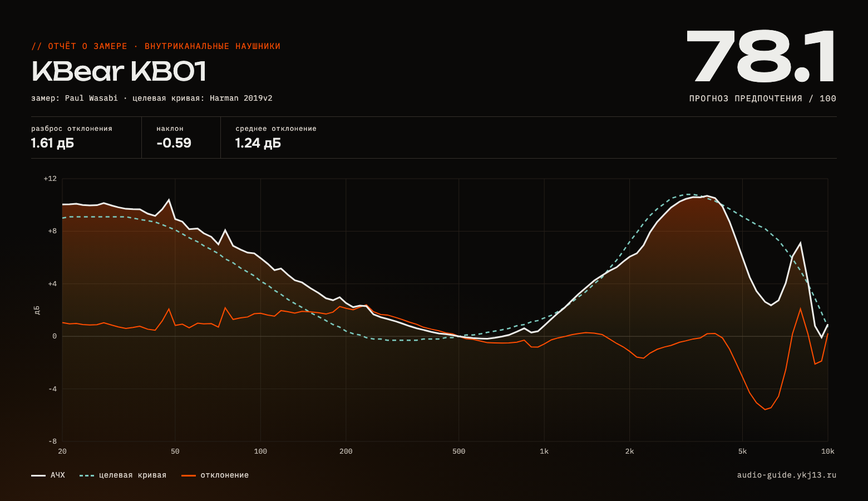Select the "KBear KB01" title
Screen dimensions: 868x501
click(119, 71)
